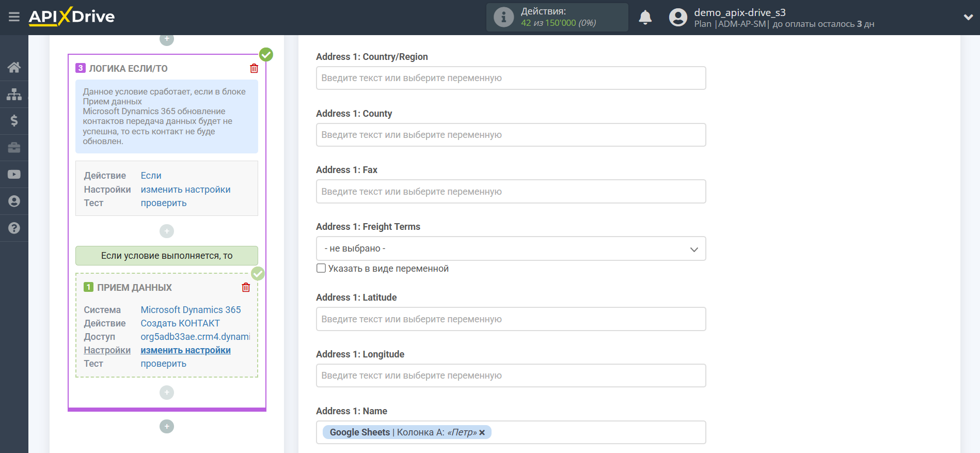Click green checkmark on ПРИЕМ ДАННЫХ block
This screenshot has width=980, height=453.
(x=258, y=273)
